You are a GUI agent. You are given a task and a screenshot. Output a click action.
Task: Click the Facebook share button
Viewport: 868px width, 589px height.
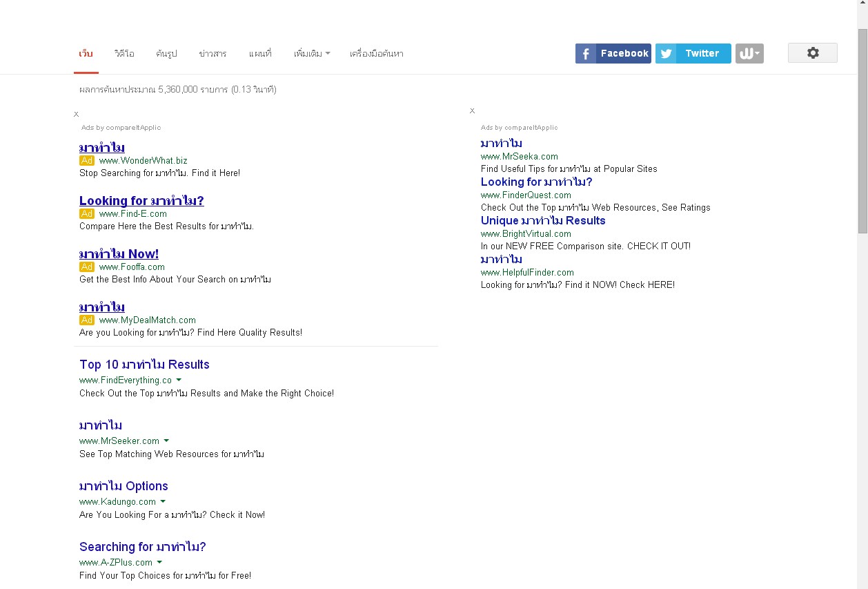click(613, 53)
